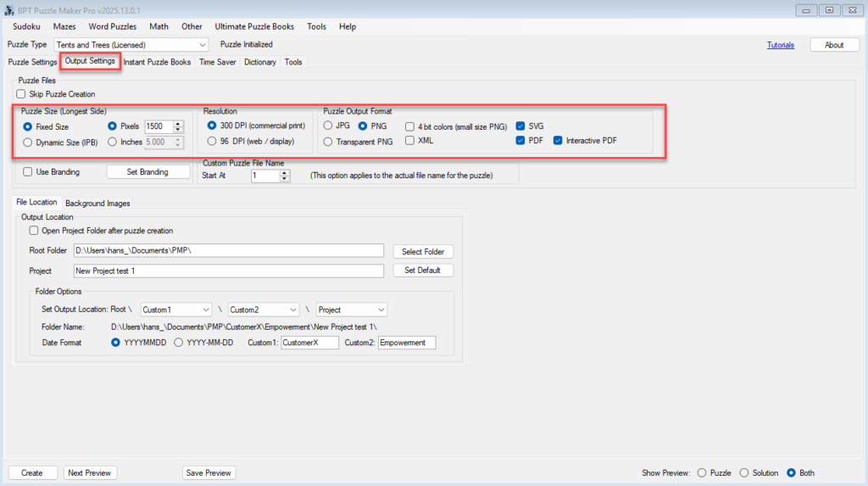
Task: Click the Select Folder button
Action: [x=423, y=252]
